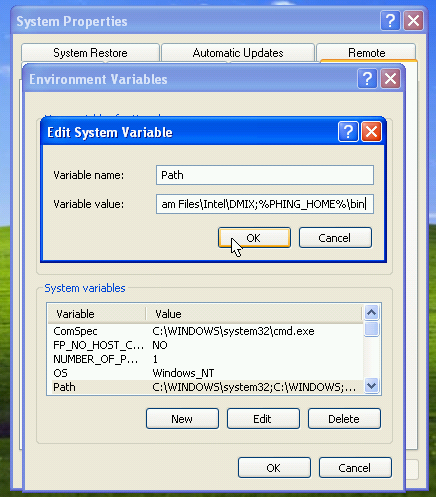
Task: Click the System Properties help question icon
Action: [390, 21]
